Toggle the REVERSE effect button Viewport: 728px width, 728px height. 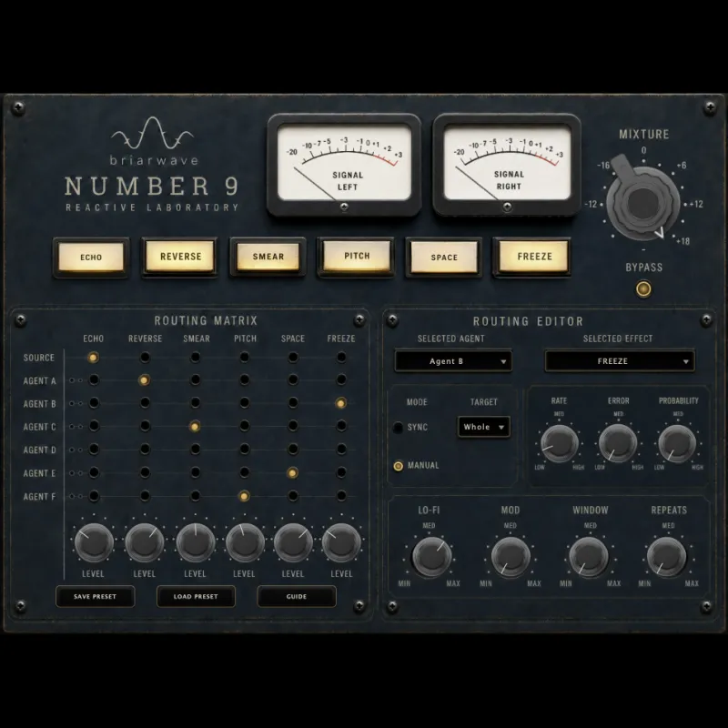click(x=180, y=257)
